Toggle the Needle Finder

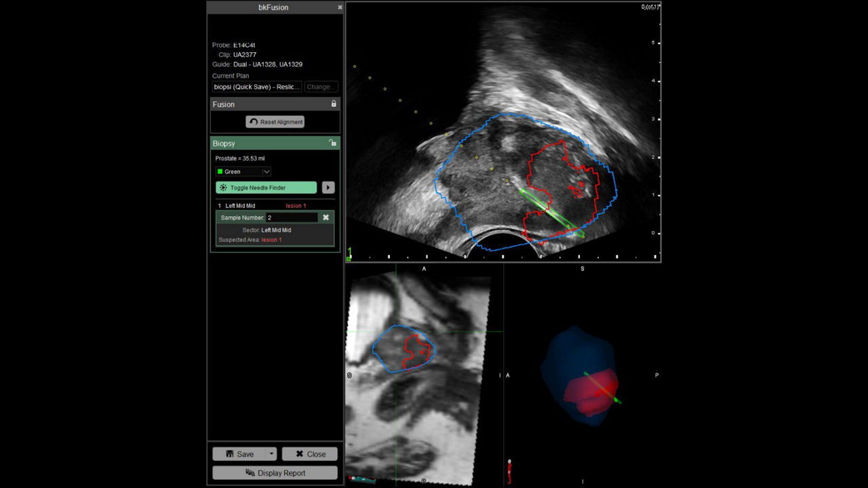266,187
